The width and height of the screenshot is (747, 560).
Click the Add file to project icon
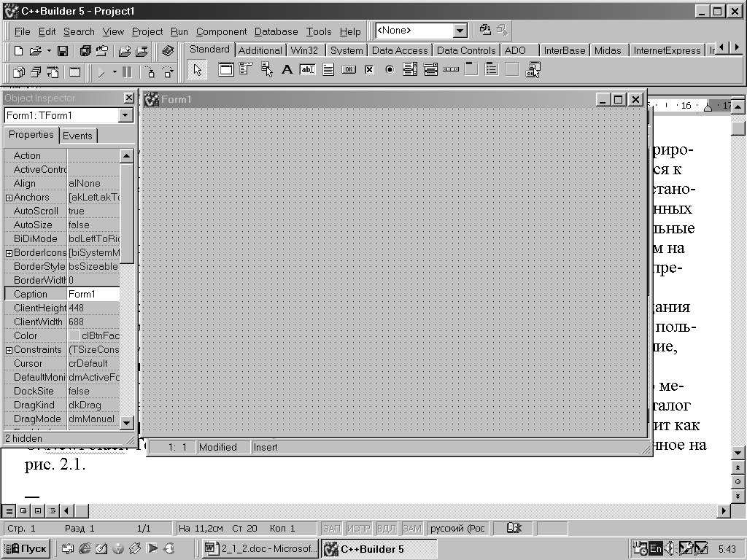125,51
